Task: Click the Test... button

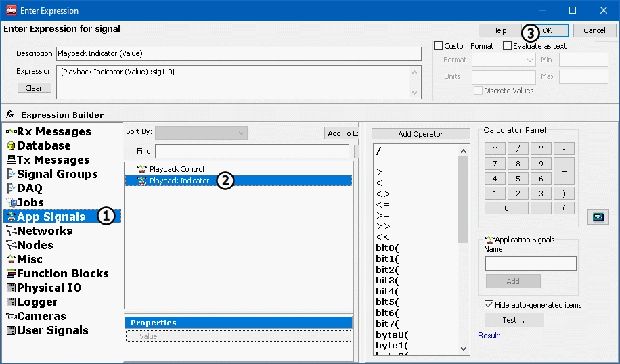Action: pos(514,320)
